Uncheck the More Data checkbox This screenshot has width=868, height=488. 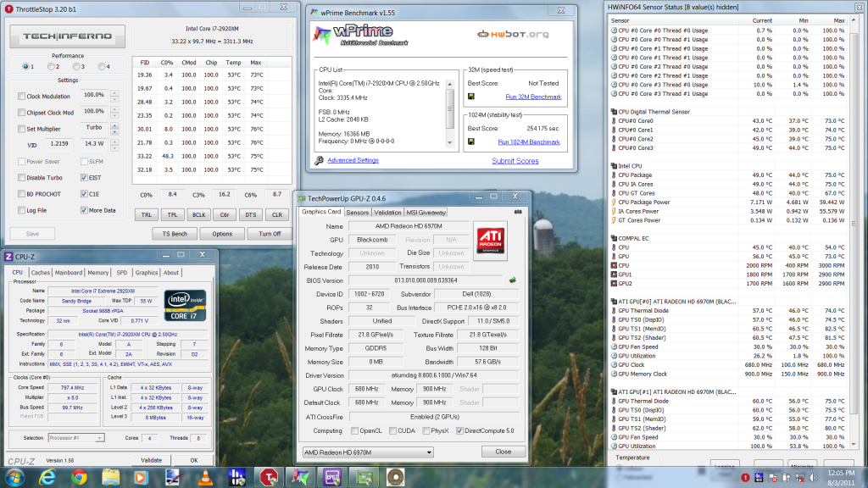[84, 210]
